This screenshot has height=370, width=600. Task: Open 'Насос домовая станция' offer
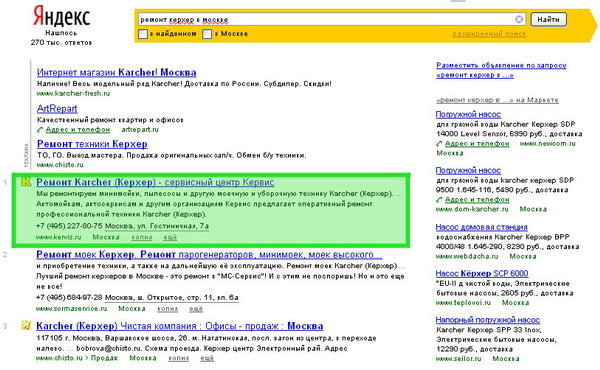click(x=481, y=227)
